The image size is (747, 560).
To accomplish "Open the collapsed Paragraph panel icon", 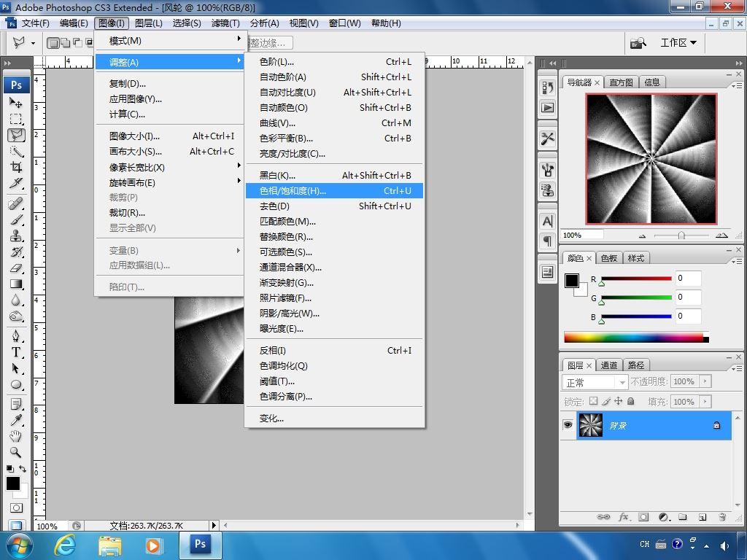I will (x=547, y=241).
